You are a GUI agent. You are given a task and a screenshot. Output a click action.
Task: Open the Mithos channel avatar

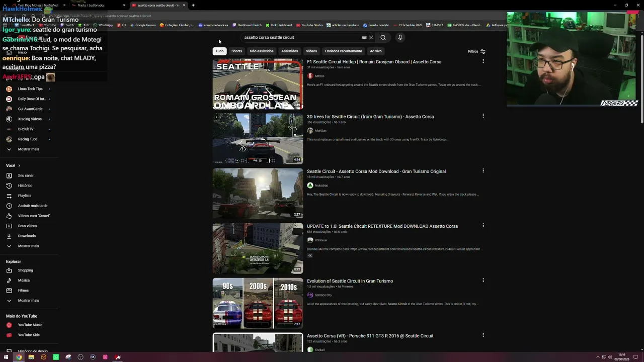[310, 76]
